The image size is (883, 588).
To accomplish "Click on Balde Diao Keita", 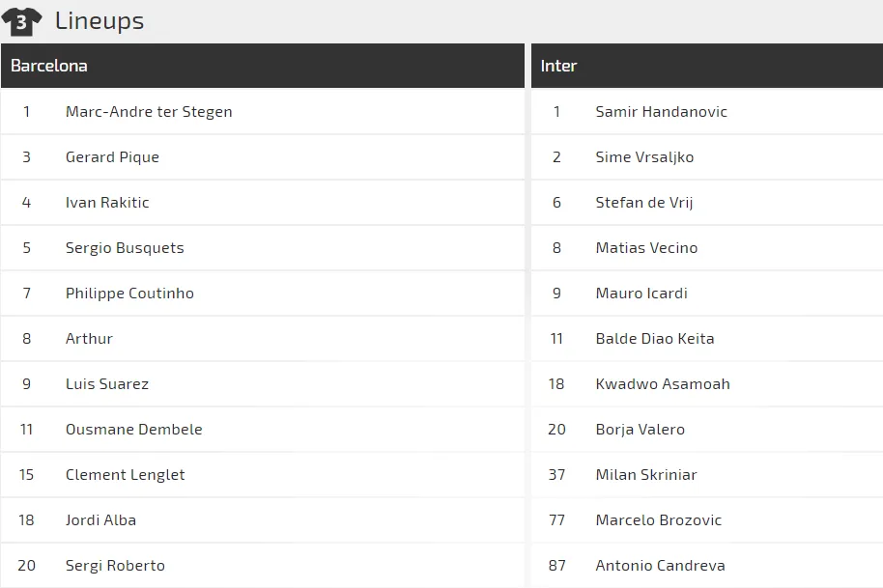I will pos(655,338).
